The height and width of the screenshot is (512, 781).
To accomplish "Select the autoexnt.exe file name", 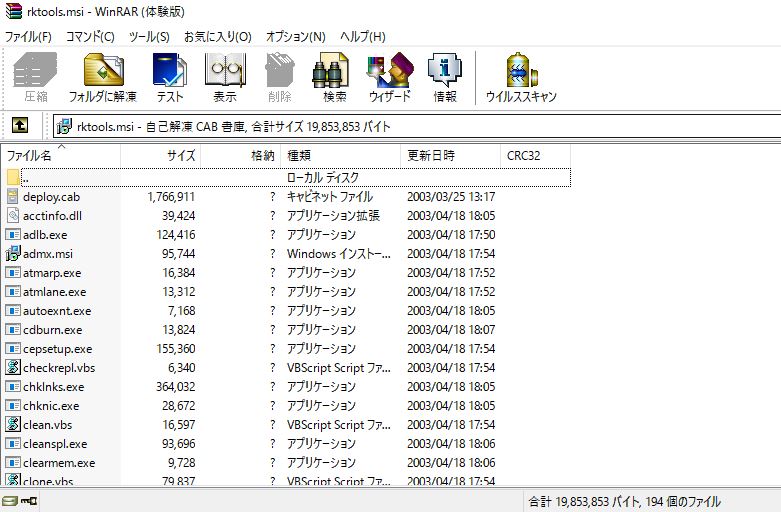I will pos(57,311).
